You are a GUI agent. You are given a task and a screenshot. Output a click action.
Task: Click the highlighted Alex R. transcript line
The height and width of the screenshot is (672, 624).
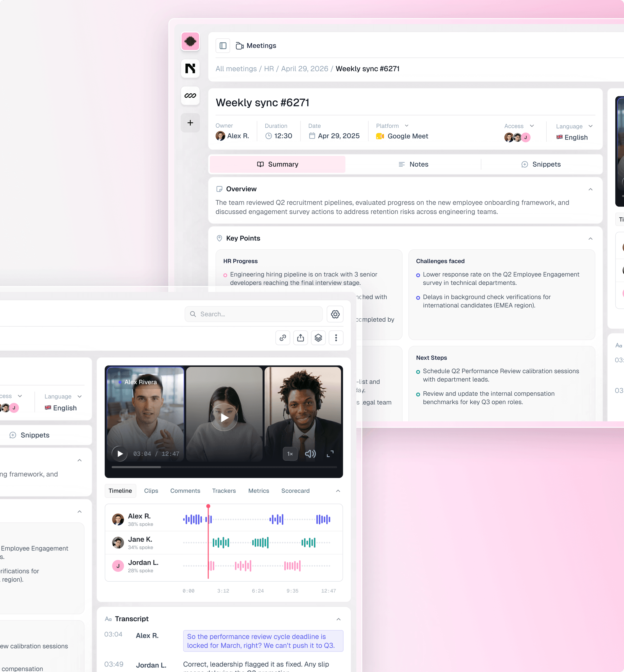coord(263,641)
